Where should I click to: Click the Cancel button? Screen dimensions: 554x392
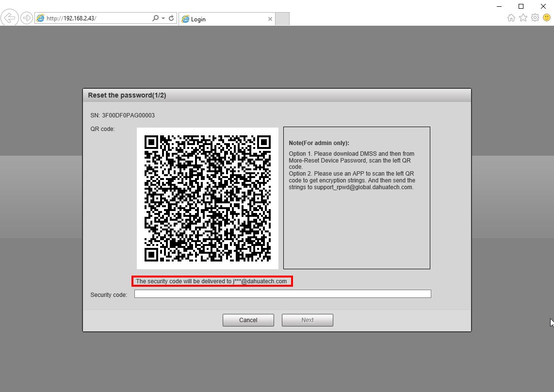(248, 320)
